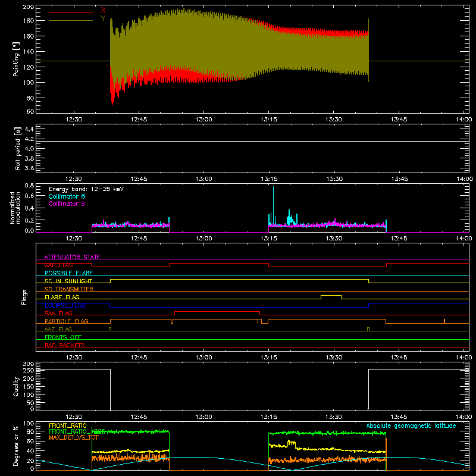
Task: Click 13:45 time label under Flags plot
Action: coord(399,358)
